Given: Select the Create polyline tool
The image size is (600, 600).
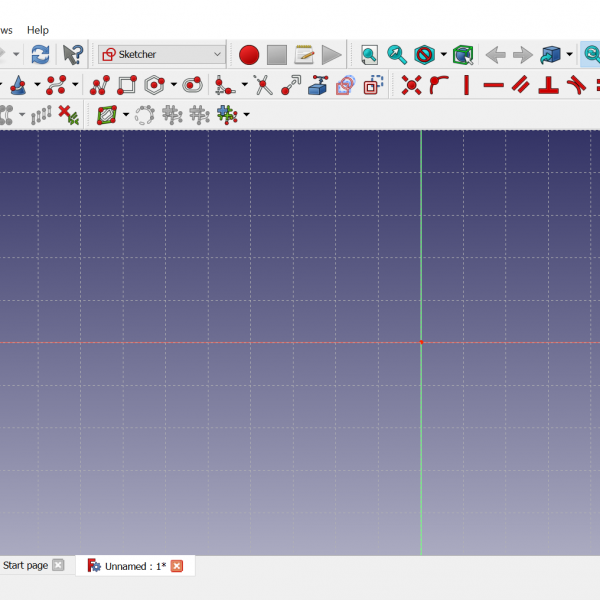Looking at the screenshot, I should 100,86.
